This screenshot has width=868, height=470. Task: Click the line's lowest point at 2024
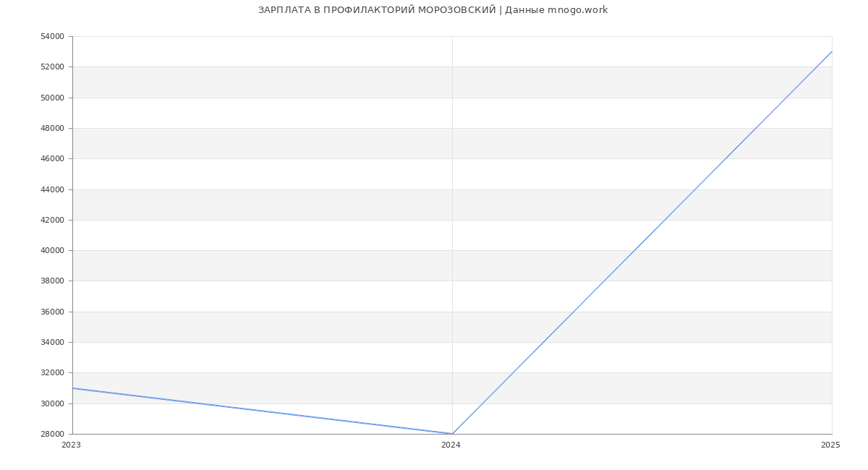(452, 434)
